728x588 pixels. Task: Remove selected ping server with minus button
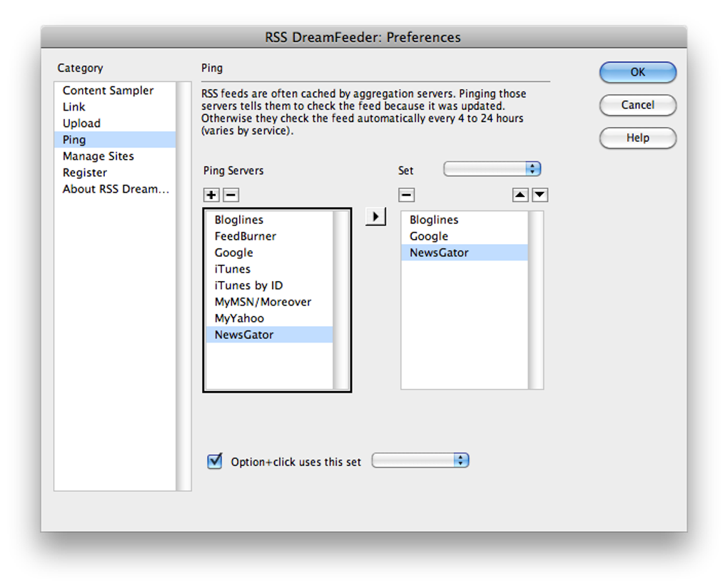pyautogui.click(x=231, y=195)
